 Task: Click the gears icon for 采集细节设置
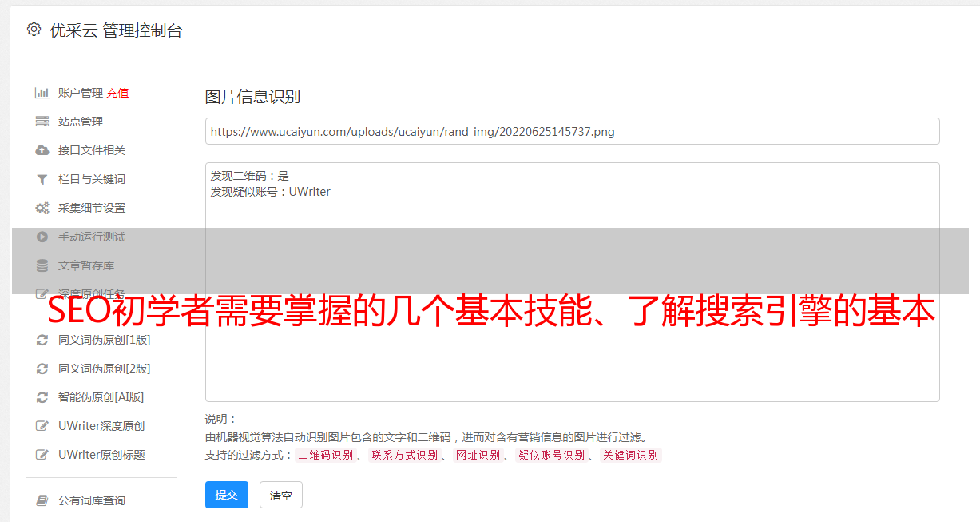(x=42, y=208)
